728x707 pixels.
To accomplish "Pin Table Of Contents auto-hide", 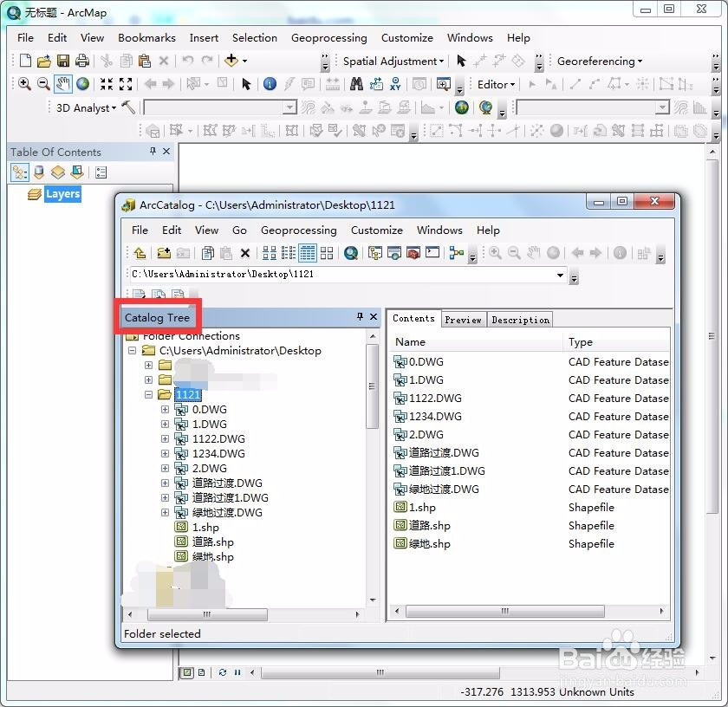I will (x=153, y=151).
